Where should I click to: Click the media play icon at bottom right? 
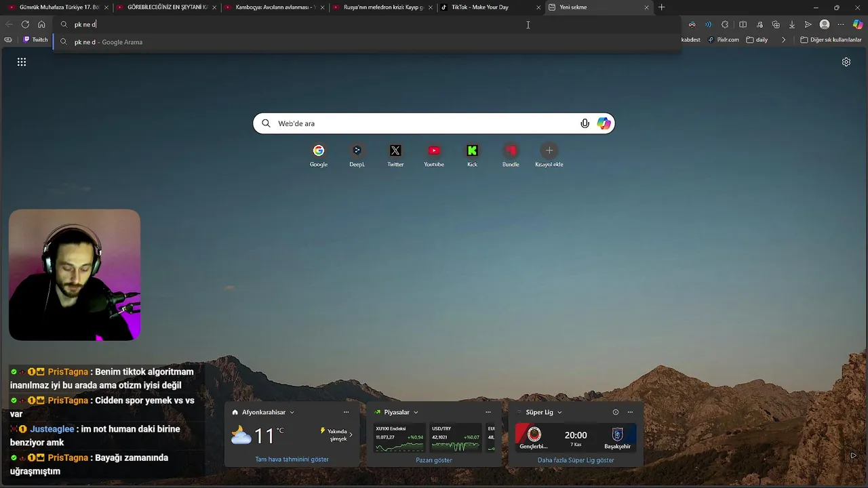(853, 455)
